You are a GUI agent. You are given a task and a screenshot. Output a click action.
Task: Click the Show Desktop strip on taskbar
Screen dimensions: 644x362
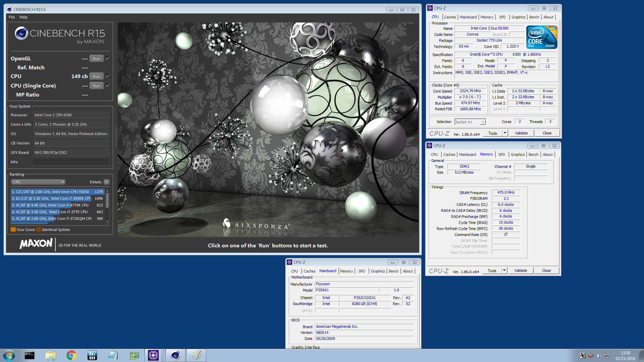coord(641,355)
